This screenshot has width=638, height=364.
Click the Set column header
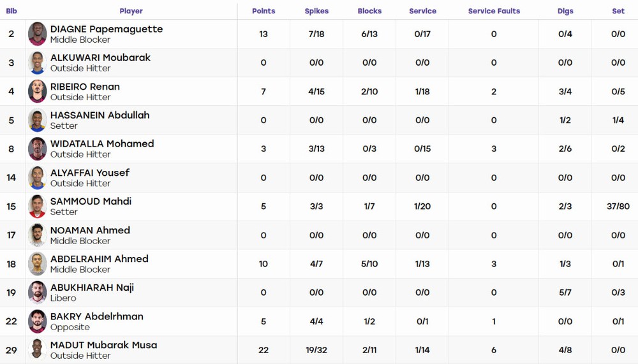click(618, 11)
